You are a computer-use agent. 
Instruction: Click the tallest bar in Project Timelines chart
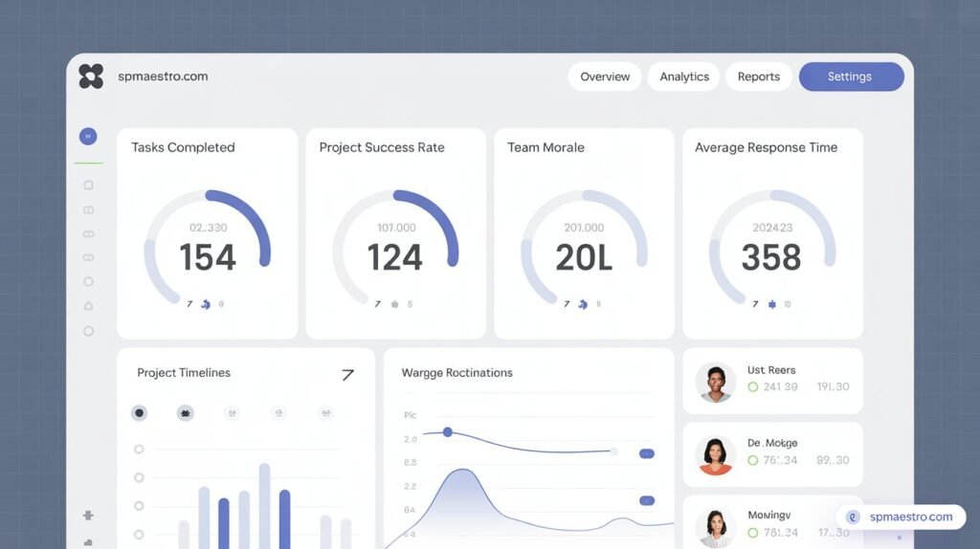(x=264, y=506)
